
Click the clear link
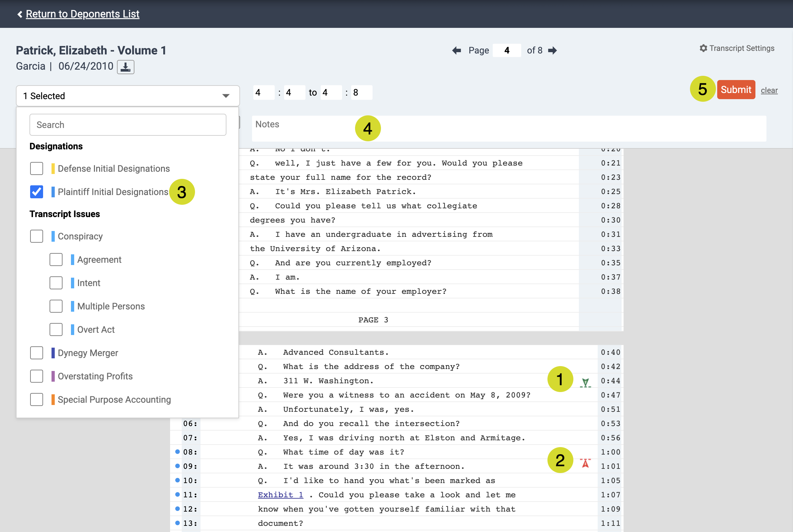(769, 90)
